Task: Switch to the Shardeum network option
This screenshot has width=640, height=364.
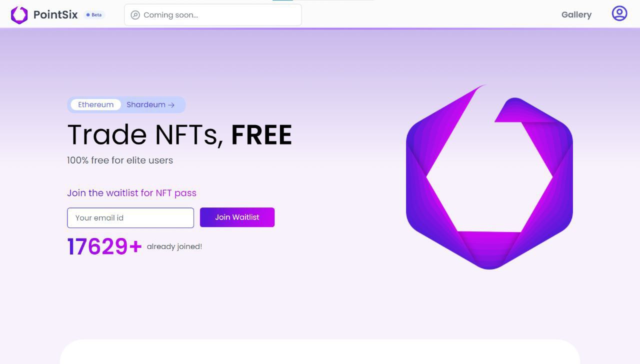Action: pyautogui.click(x=150, y=104)
